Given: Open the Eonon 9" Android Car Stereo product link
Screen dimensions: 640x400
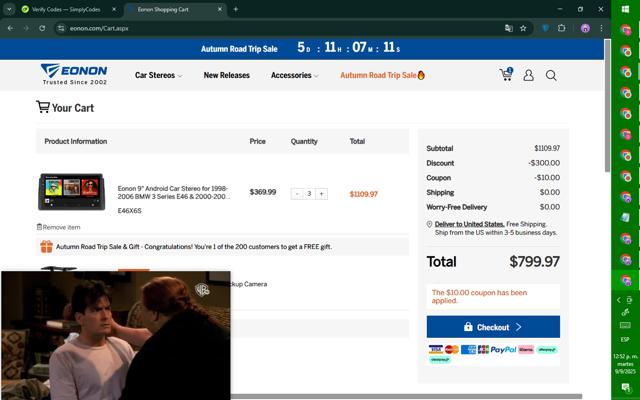Looking at the screenshot, I should tap(173, 192).
